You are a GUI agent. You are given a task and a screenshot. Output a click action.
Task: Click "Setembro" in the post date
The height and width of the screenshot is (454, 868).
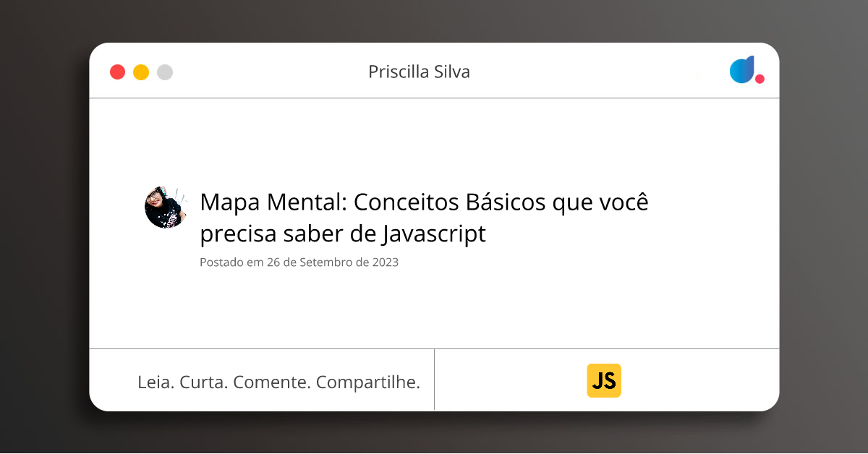click(x=325, y=262)
